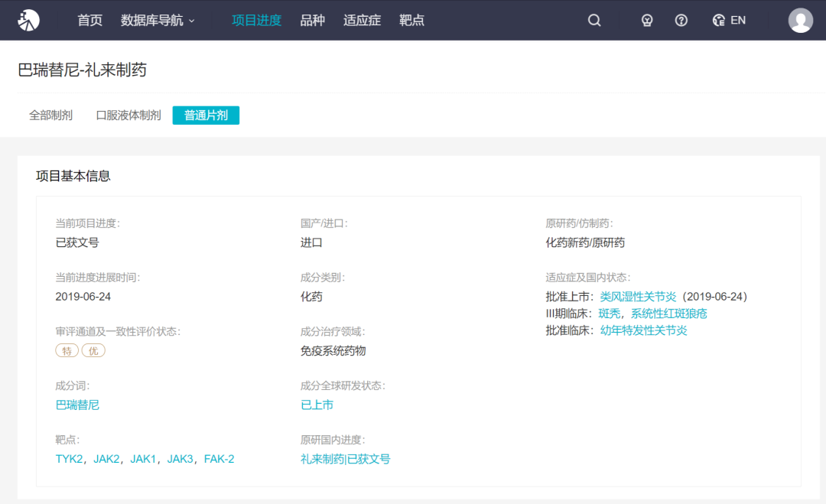The width and height of the screenshot is (826, 504).
Task: Click the 特 review channel badge
Action: click(67, 351)
